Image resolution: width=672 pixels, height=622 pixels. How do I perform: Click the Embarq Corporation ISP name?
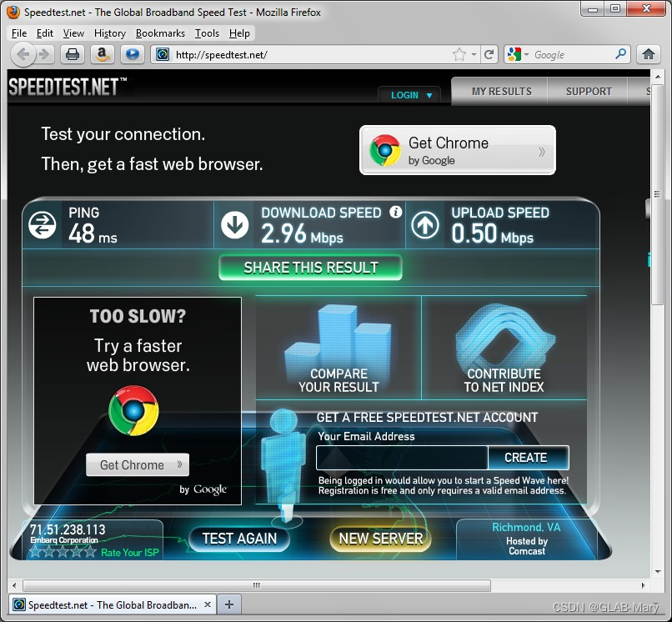point(64,540)
